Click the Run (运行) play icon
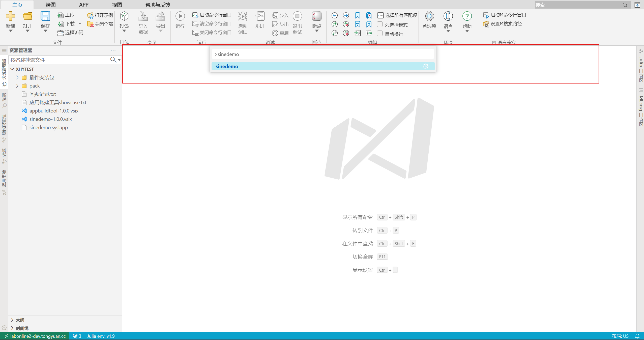 tap(180, 16)
